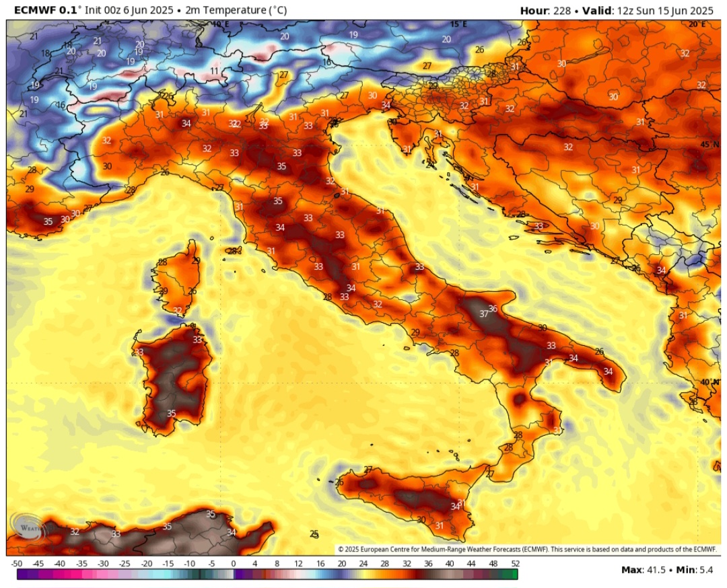Click the 40 label on the color scale
Viewport: 727px width, 588px height.
450,563
